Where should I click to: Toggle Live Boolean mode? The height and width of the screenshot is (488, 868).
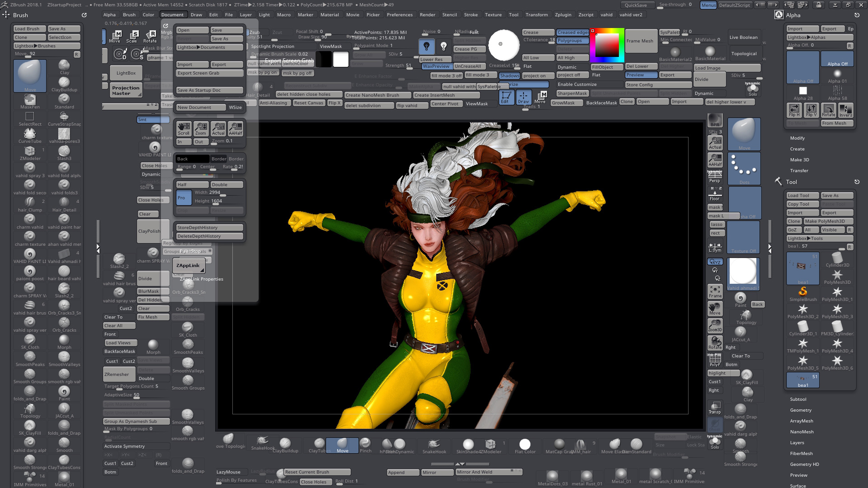[x=744, y=38]
